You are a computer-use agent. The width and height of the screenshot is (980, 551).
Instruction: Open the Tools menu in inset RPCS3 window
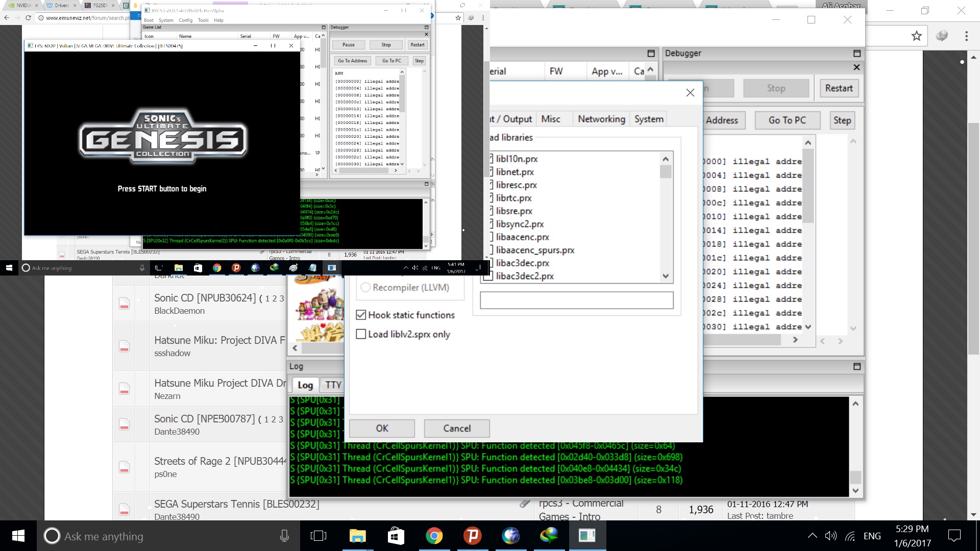(x=203, y=20)
